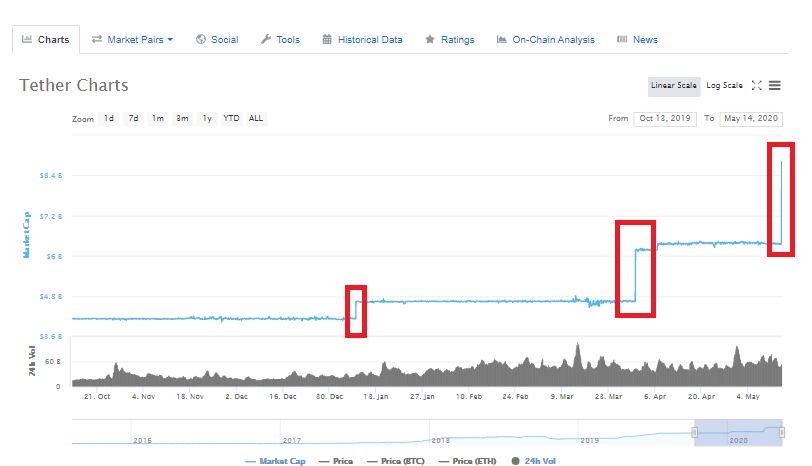Select Linear Scale
812x466 pixels.
click(x=674, y=86)
